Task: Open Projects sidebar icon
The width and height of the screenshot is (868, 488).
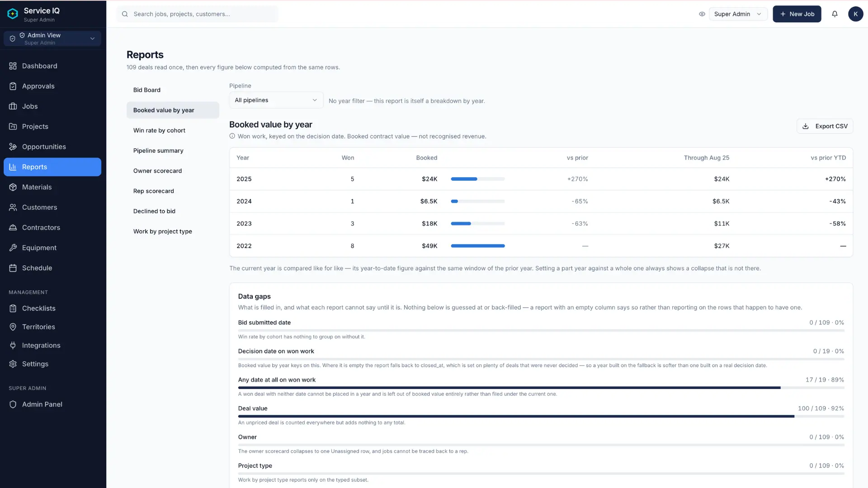Action: (13, 127)
